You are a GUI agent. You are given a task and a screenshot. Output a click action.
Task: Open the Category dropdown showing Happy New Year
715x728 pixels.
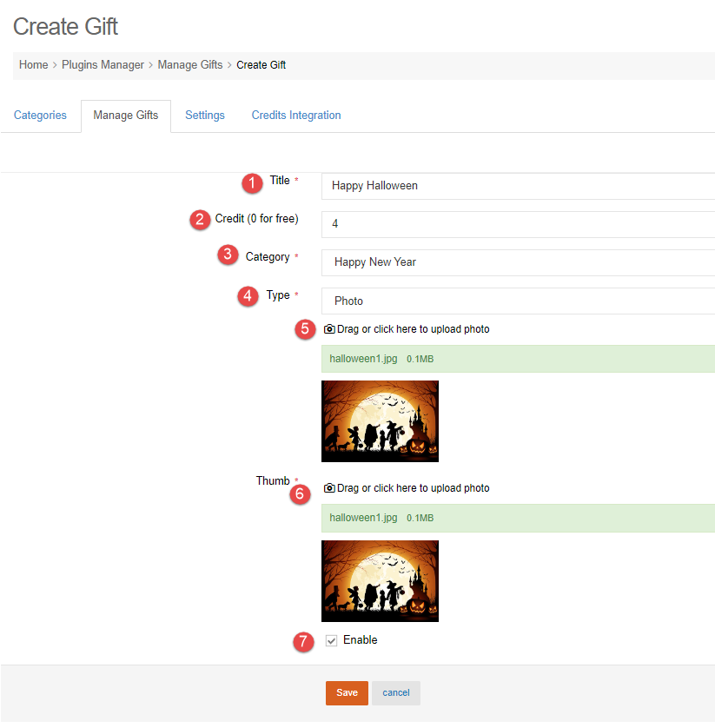coord(518,262)
